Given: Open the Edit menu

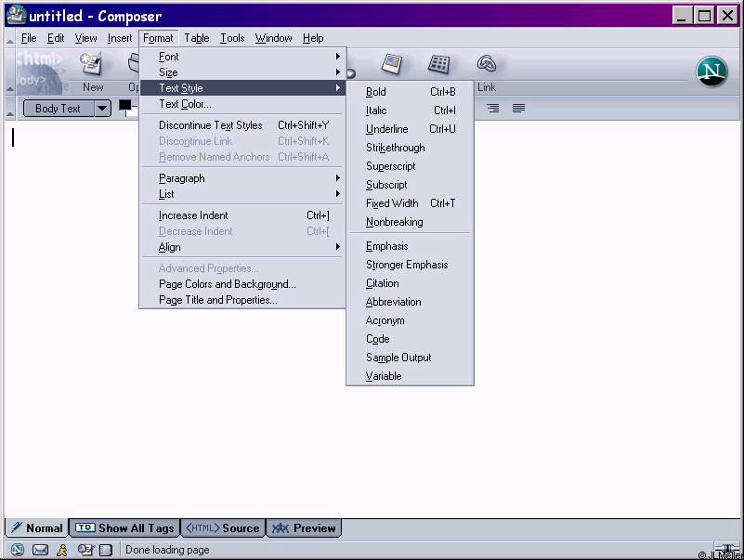Looking at the screenshot, I should click(x=56, y=38).
